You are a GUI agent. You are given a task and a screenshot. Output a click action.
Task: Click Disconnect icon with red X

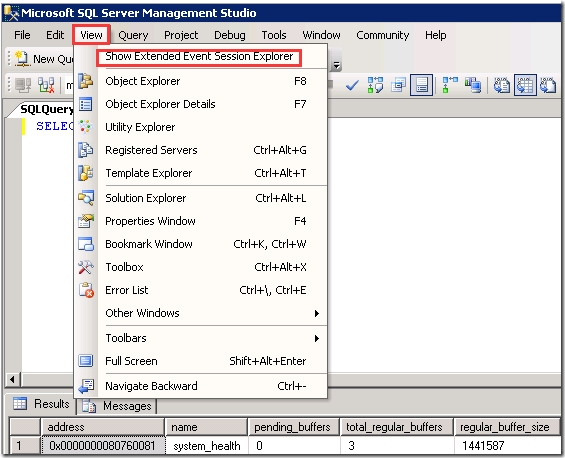pos(46,85)
